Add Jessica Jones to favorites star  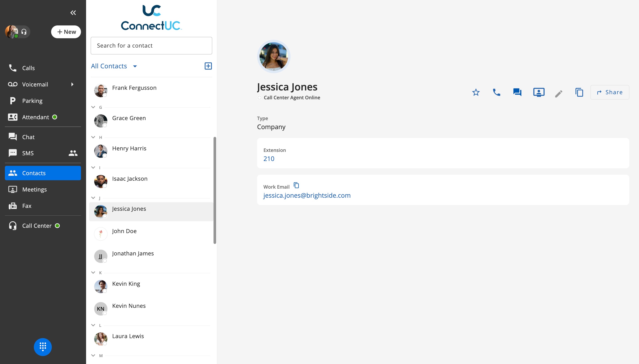(x=476, y=92)
